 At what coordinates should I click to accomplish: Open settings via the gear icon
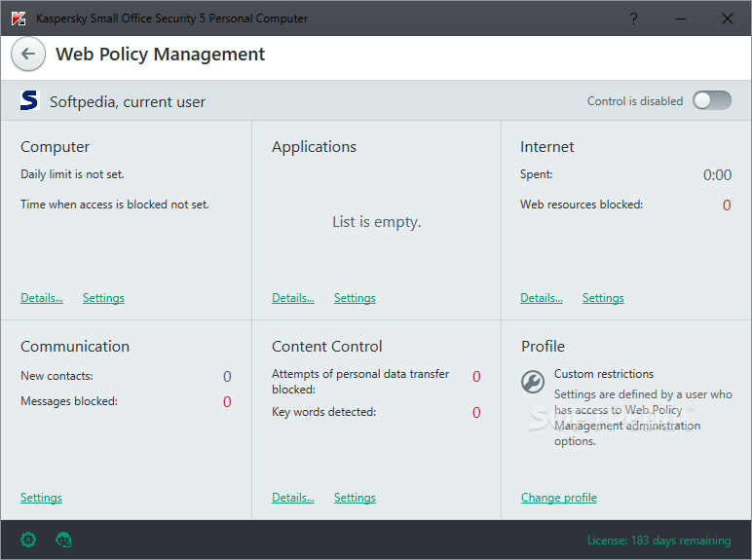[x=28, y=540]
